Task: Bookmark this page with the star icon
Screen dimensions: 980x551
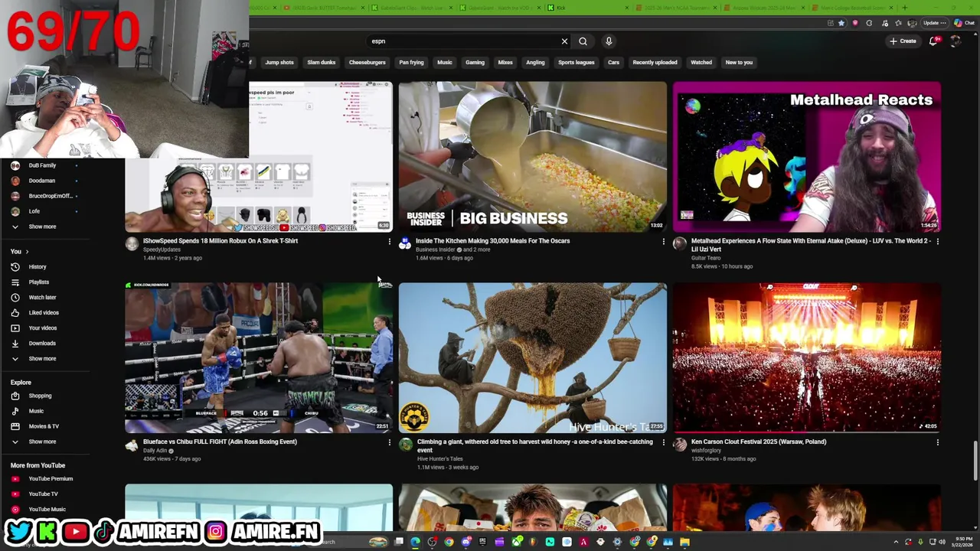Action: (841, 23)
